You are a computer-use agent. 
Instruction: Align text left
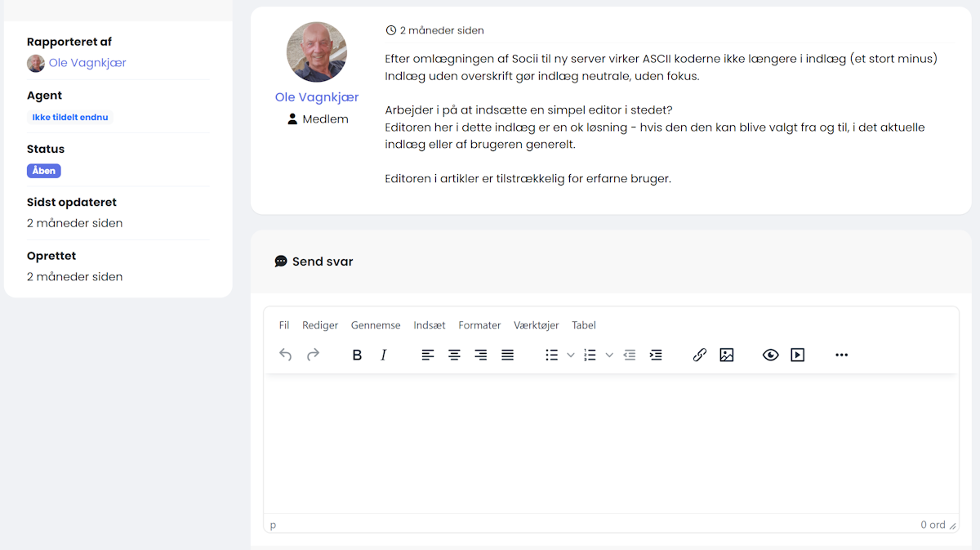(x=428, y=355)
